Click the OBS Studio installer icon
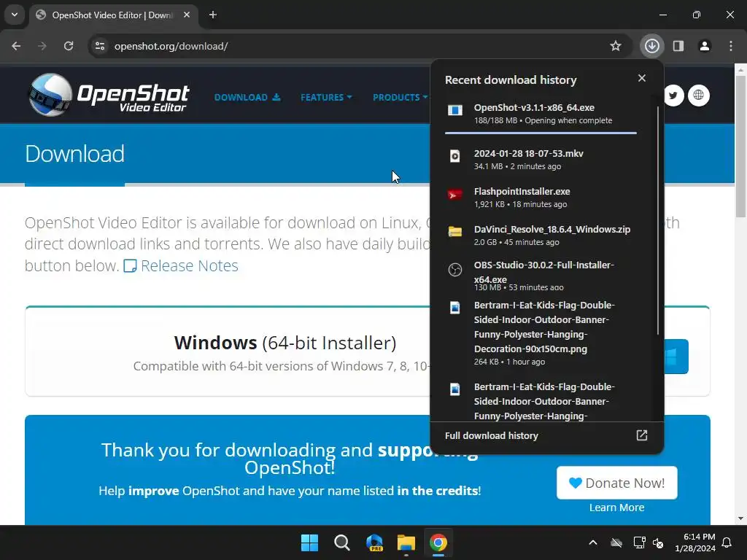 click(x=455, y=270)
